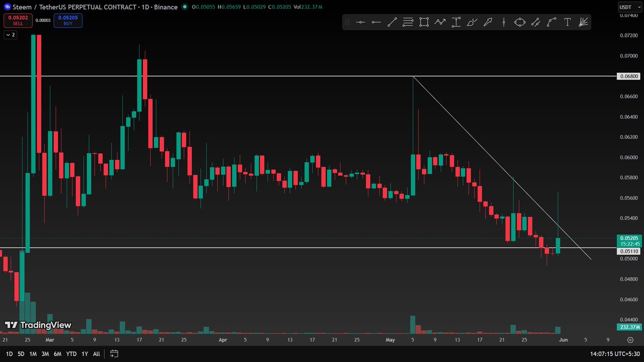Switch to the 5D time range

point(21,353)
